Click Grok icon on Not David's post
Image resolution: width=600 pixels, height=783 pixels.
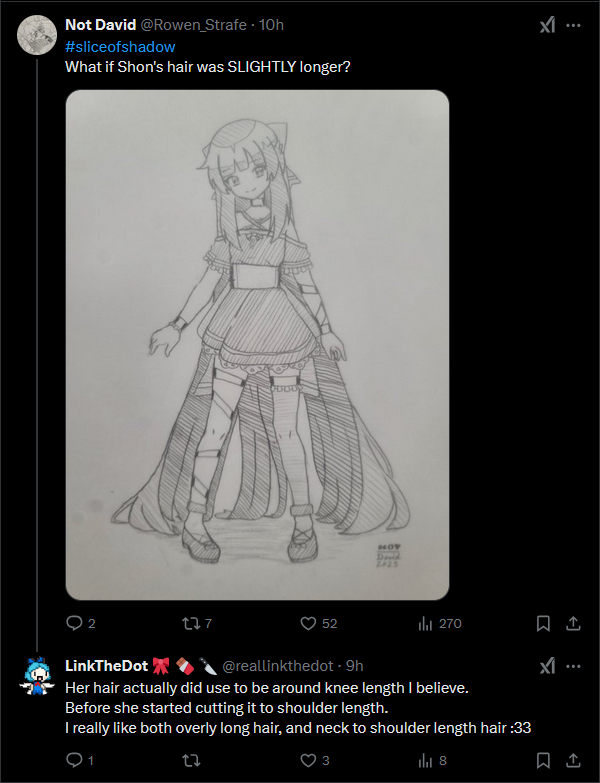[547, 25]
